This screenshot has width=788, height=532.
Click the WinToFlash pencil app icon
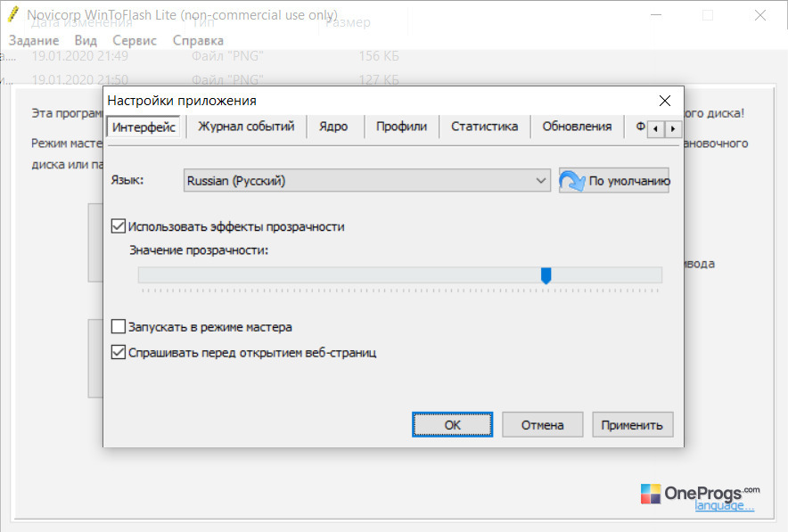coord(13,14)
